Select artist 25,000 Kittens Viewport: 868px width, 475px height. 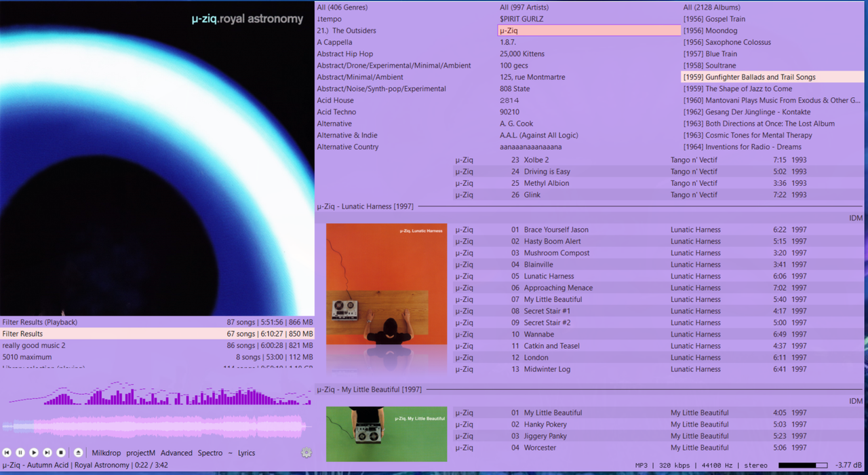589,54
